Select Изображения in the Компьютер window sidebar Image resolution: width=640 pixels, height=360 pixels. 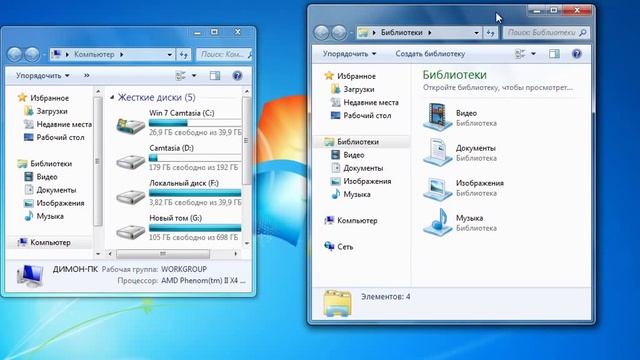click(x=54, y=203)
